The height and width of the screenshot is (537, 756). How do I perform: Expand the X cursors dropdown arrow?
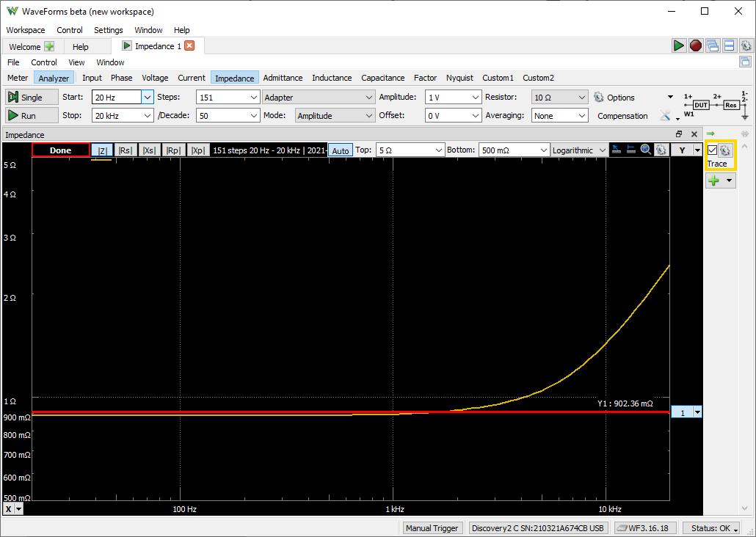click(19, 508)
